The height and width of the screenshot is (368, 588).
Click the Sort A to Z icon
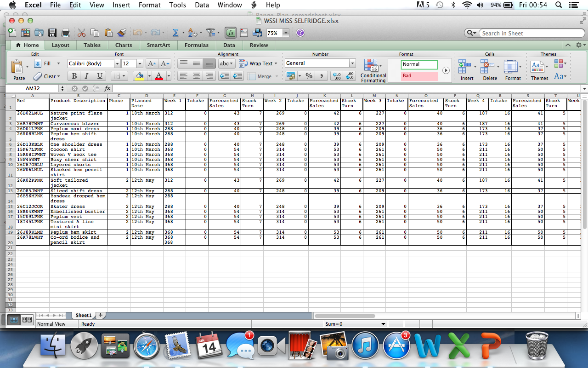click(192, 33)
